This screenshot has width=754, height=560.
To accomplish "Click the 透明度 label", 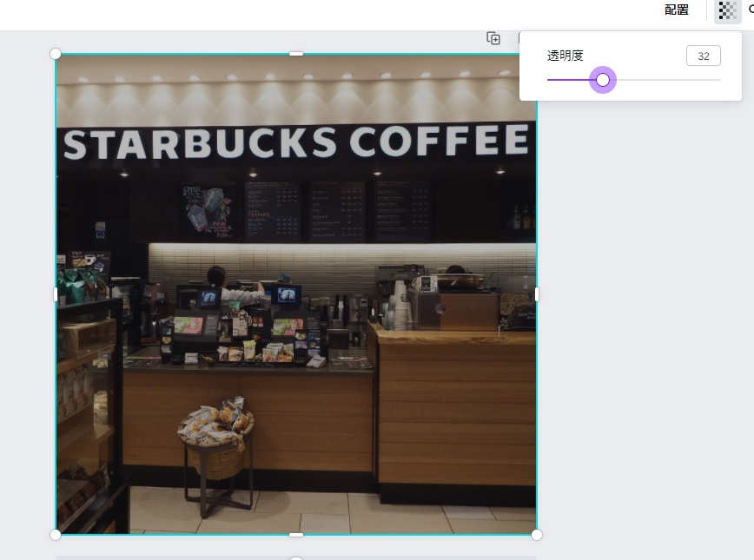I will coord(565,56).
